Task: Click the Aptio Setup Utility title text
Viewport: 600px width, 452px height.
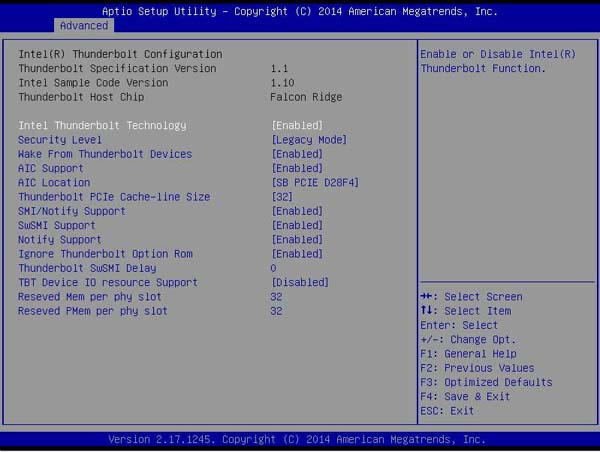Action: pos(300,11)
